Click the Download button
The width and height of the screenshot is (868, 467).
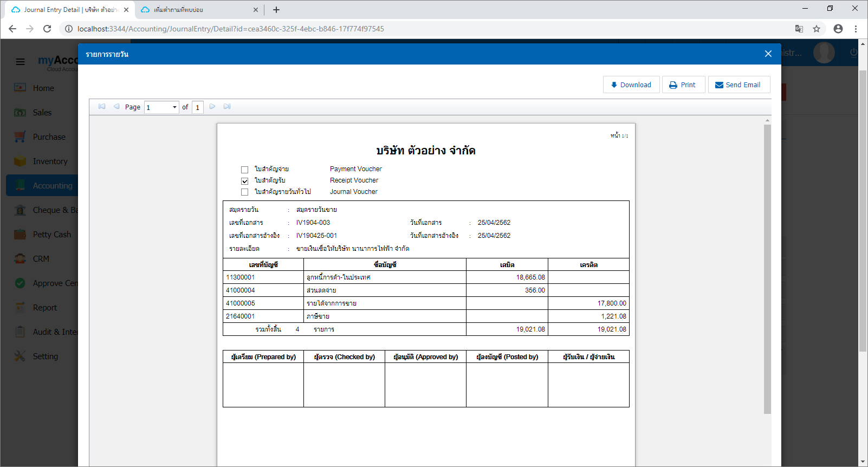pos(631,85)
